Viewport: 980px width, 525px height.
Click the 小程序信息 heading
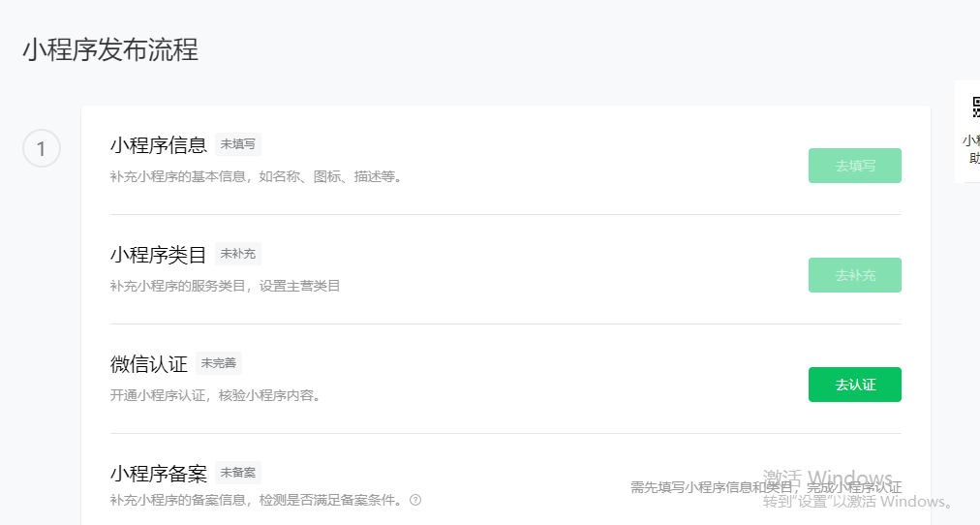pyautogui.click(x=159, y=145)
